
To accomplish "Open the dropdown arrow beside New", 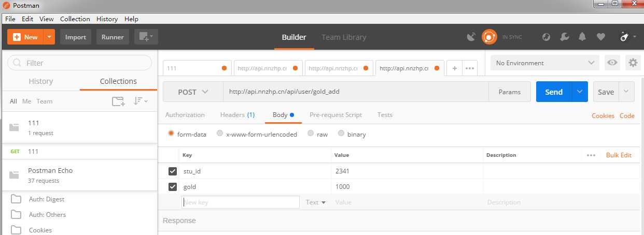I will (49, 37).
